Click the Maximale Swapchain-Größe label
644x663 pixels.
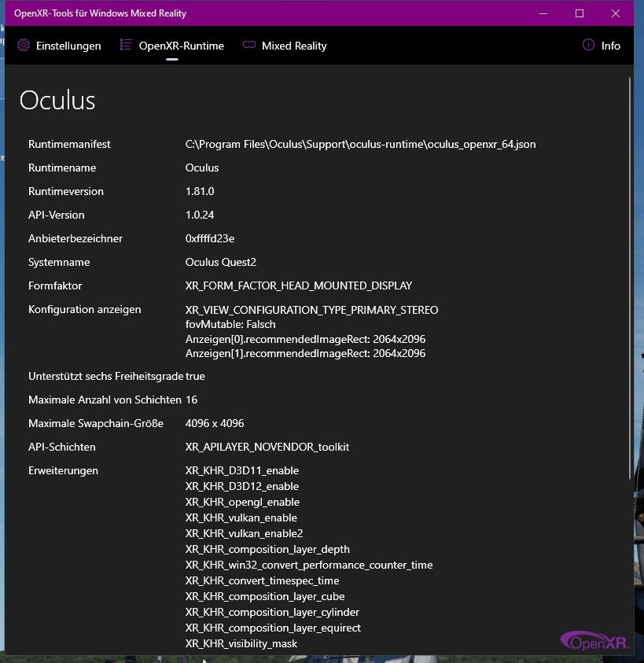[96, 424]
